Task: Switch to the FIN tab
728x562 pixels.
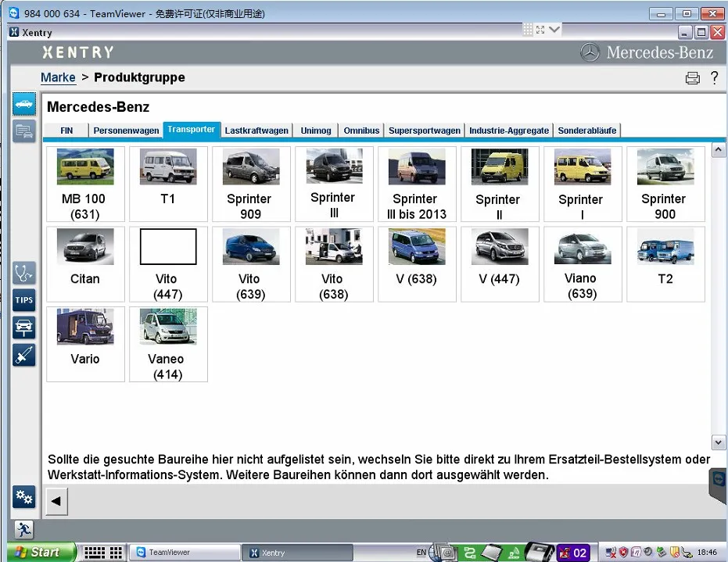Action: 66,131
